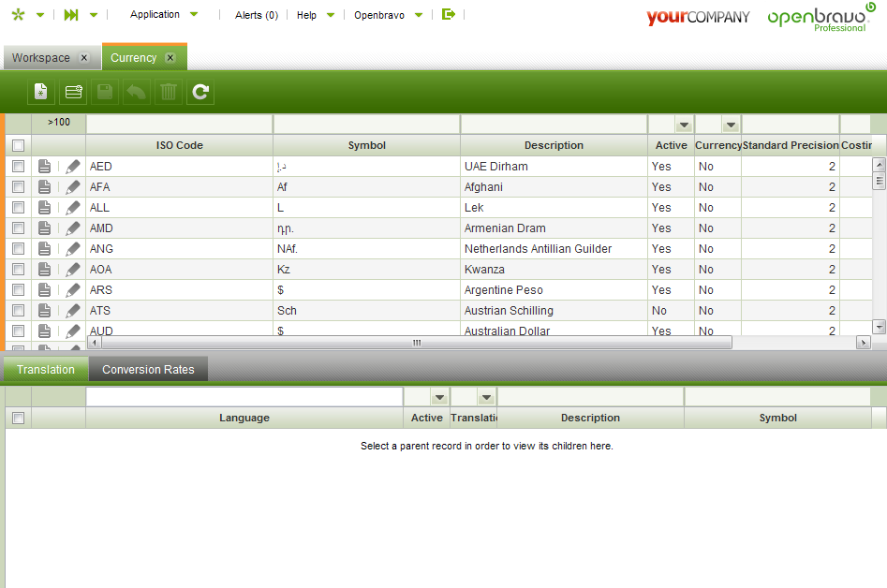
Task: Click the ISO Code filter input field
Action: pyautogui.click(x=179, y=125)
